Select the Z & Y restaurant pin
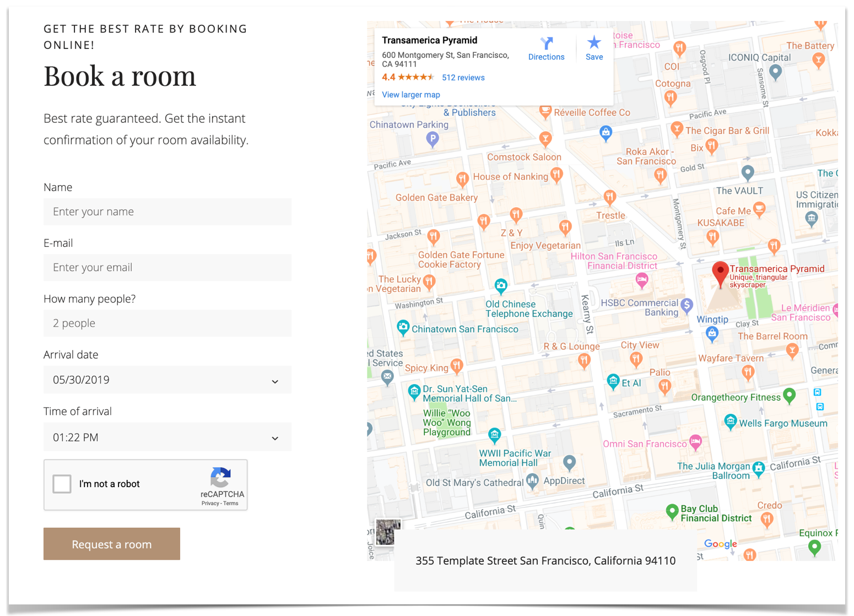The height and width of the screenshot is (616, 854). pyautogui.click(x=516, y=214)
